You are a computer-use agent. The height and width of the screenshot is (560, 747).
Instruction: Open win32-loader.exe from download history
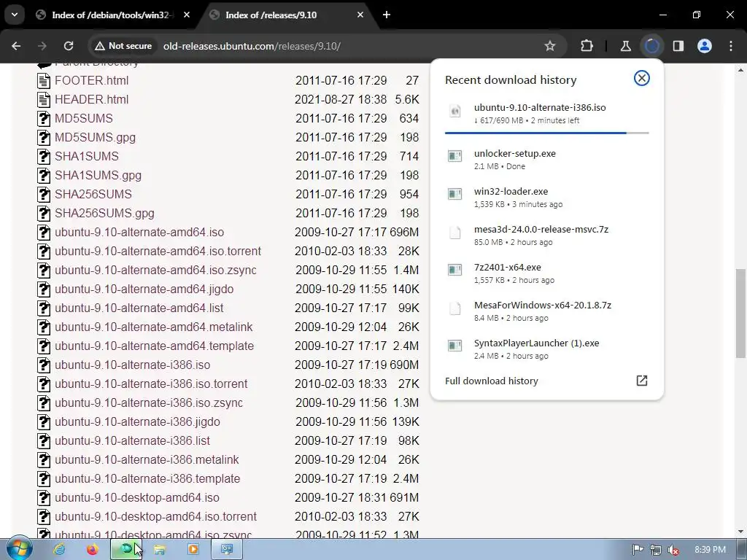pyautogui.click(x=546, y=198)
